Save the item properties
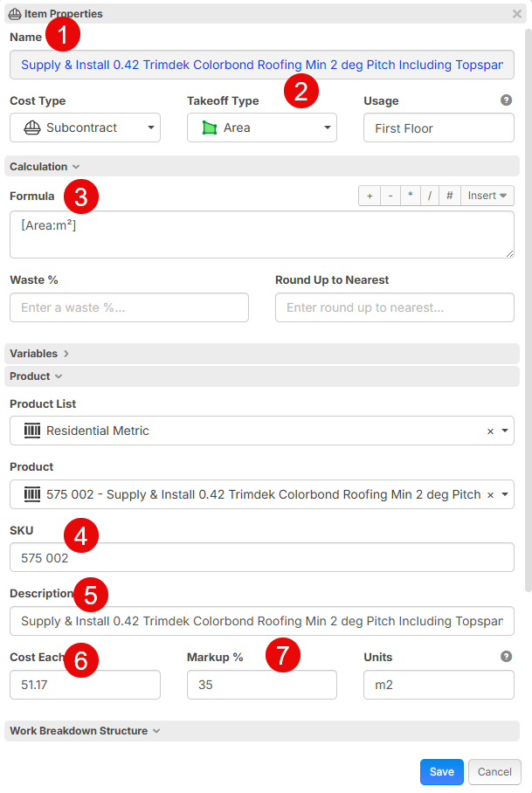 (x=441, y=772)
